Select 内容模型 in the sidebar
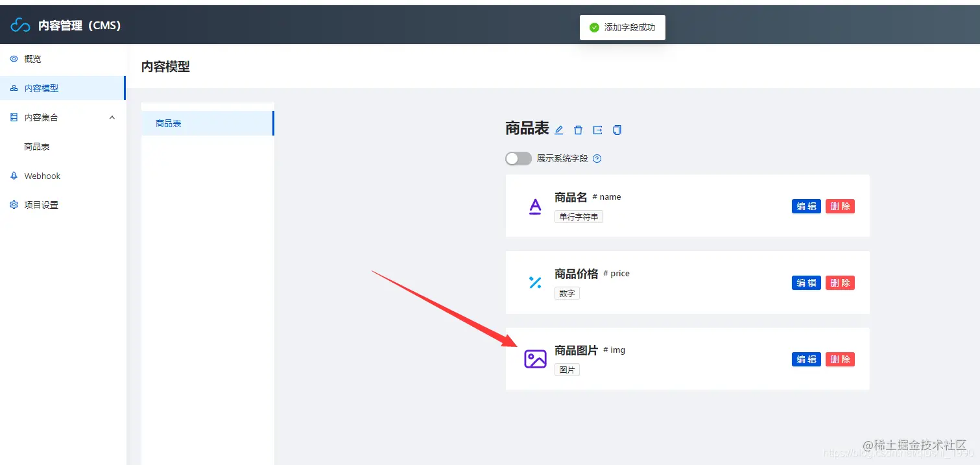This screenshot has width=980, height=465. [x=62, y=88]
